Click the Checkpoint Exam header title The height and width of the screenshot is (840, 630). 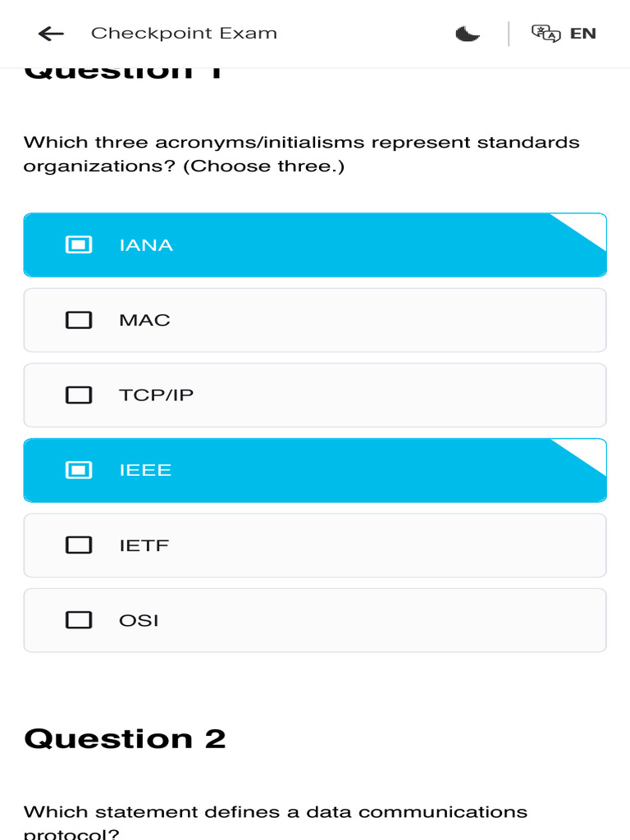(x=184, y=34)
